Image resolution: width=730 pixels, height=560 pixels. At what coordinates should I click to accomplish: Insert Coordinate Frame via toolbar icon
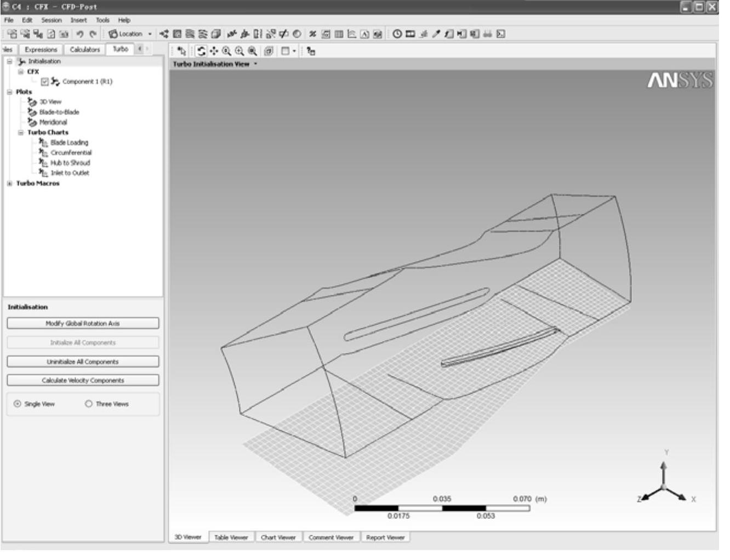[245, 34]
